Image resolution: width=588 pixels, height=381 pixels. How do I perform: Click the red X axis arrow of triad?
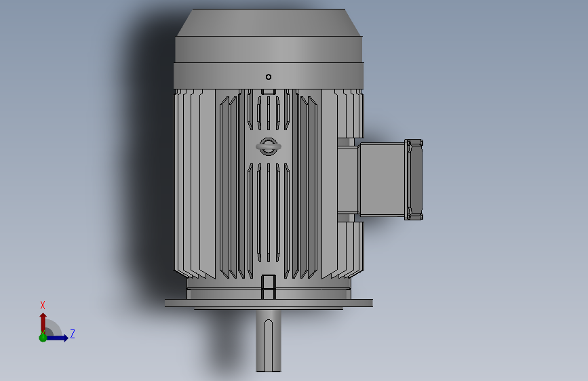click(43, 322)
